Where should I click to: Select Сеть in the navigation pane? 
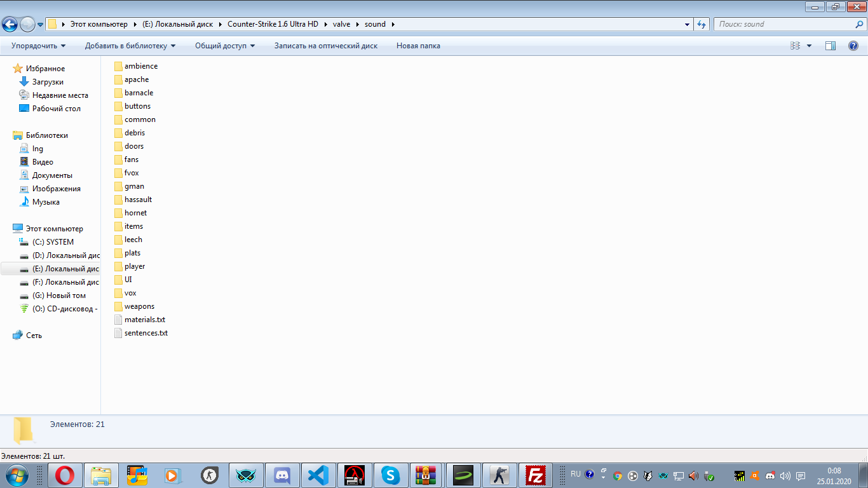34,335
